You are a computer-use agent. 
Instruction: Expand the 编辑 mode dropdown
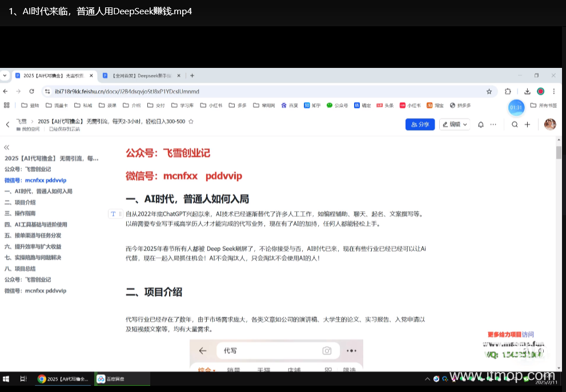[x=455, y=124]
